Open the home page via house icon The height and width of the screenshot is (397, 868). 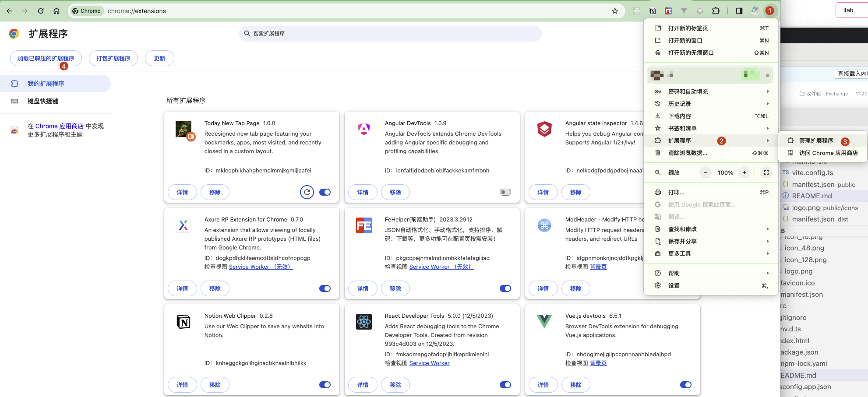coord(56,11)
